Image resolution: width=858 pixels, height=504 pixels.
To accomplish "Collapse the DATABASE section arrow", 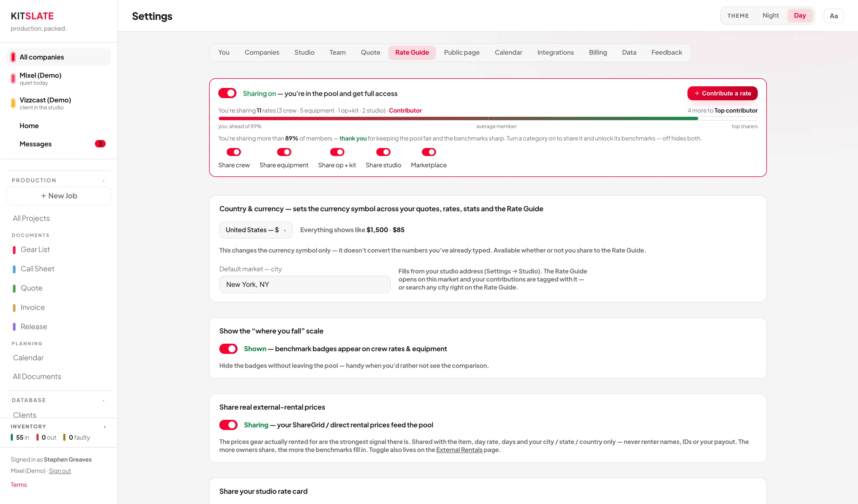I will pyautogui.click(x=103, y=401).
